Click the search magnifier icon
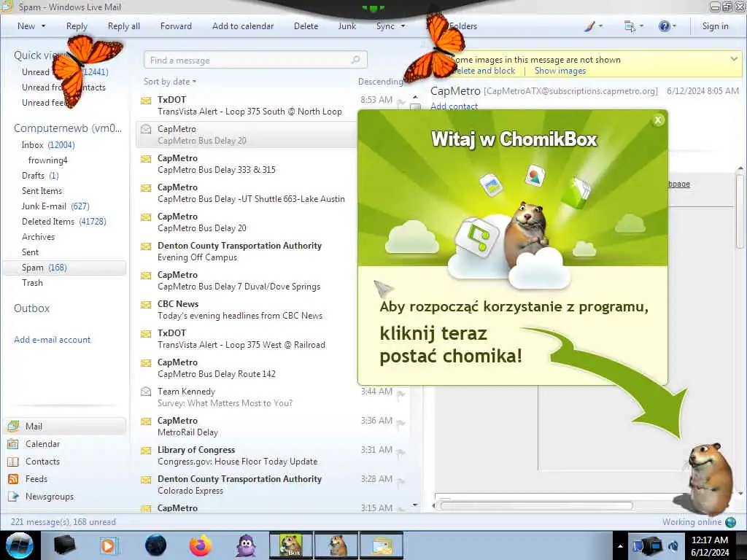This screenshot has width=747, height=560. coord(355,60)
